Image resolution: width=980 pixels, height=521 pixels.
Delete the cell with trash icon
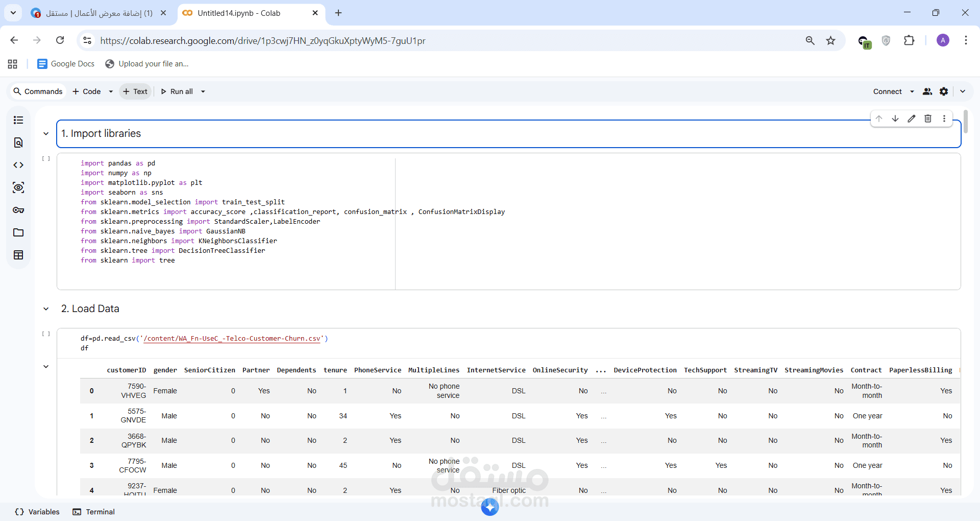(x=928, y=119)
